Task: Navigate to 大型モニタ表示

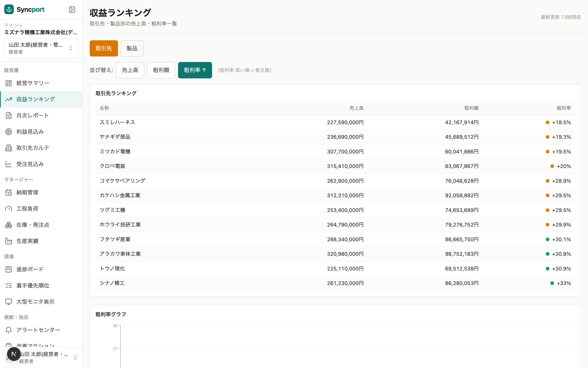Action: [41, 302]
